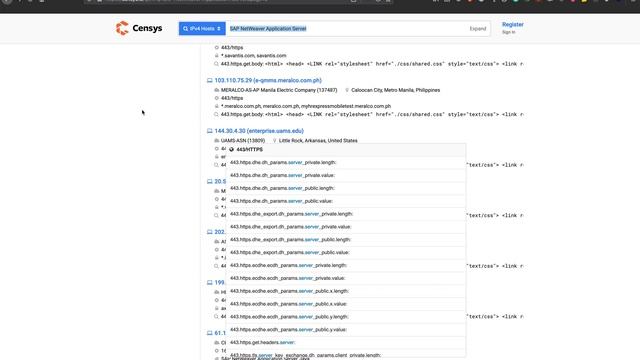Screen dimensions: 640x360
Task: Select suggestion 443.https.ecdhe.ecdh_params.server_private.value
Action: [346, 278]
